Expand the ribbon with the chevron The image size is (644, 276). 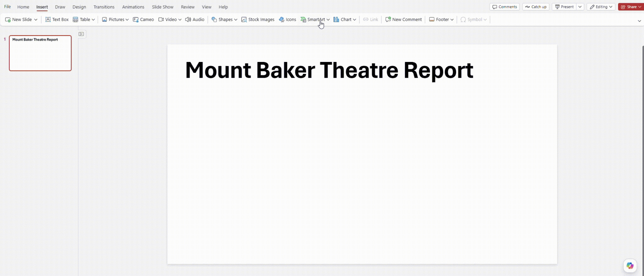pos(639,21)
